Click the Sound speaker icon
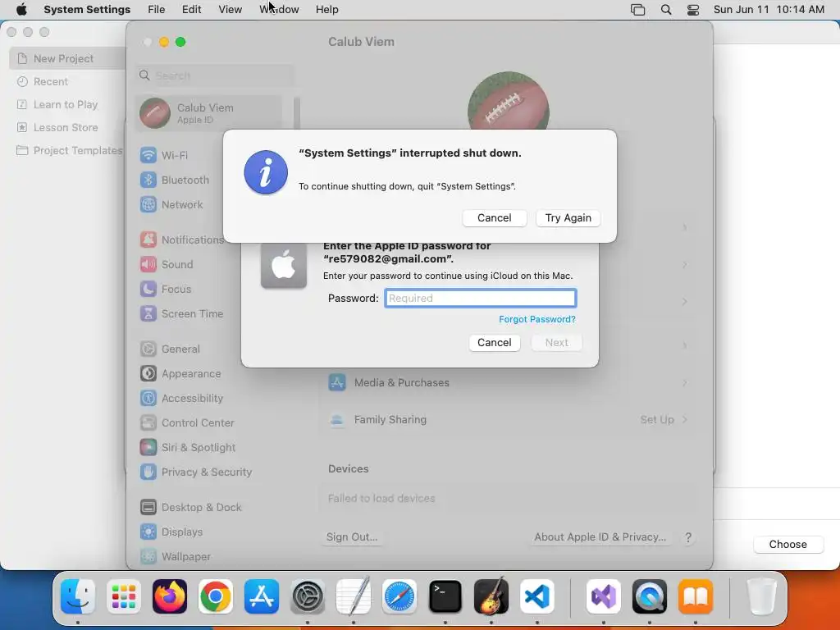The width and height of the screenshot is (840, 630). pyautogui.click(x=148, y=265)
